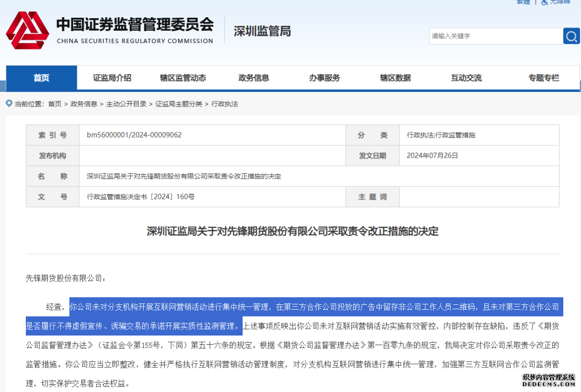Click the document number 行政监管措施决定书〔2024〕160号
Screen dimensions: 581x392
tap(141, 197)
